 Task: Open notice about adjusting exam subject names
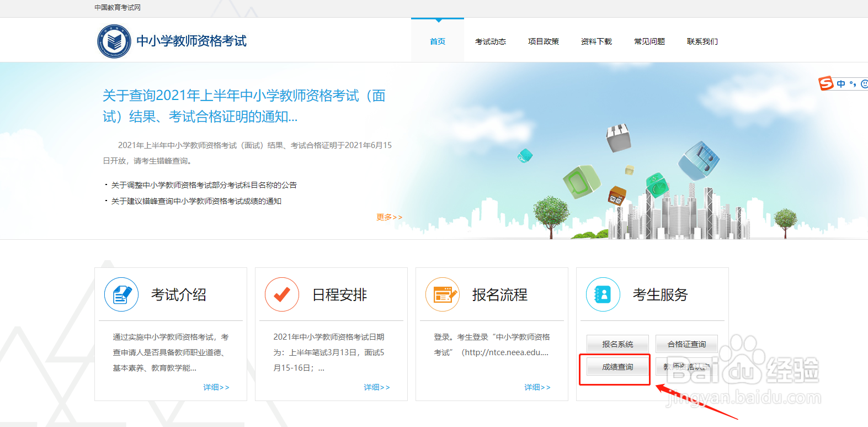tap(204, 185)
